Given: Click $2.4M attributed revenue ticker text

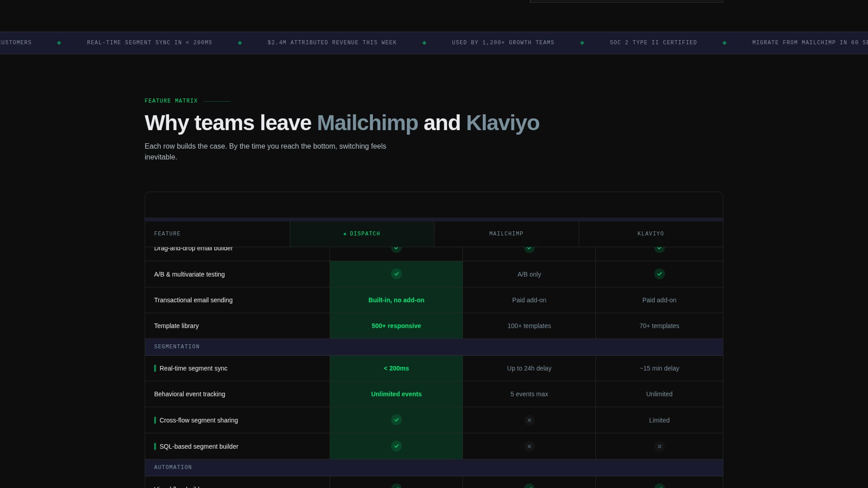Looking at the screenshot, I should coord(332,42).
